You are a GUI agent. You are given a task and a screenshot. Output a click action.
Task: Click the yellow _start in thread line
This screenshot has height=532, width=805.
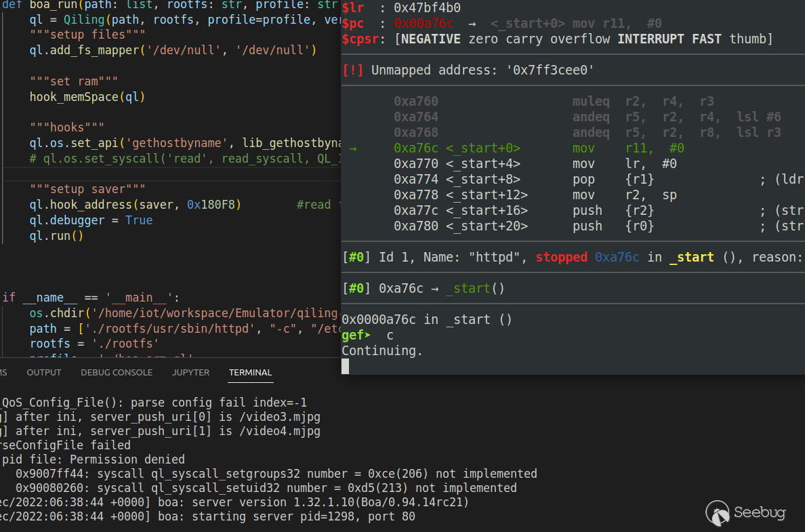click(691, 258)
